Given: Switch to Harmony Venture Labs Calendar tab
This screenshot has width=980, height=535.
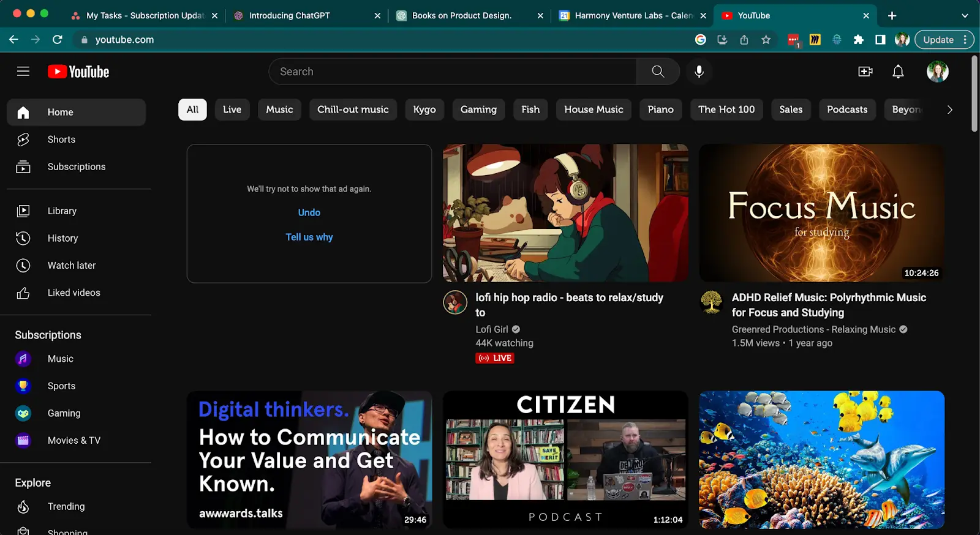Looking at the screenshot, I should (x=632, y=15).
